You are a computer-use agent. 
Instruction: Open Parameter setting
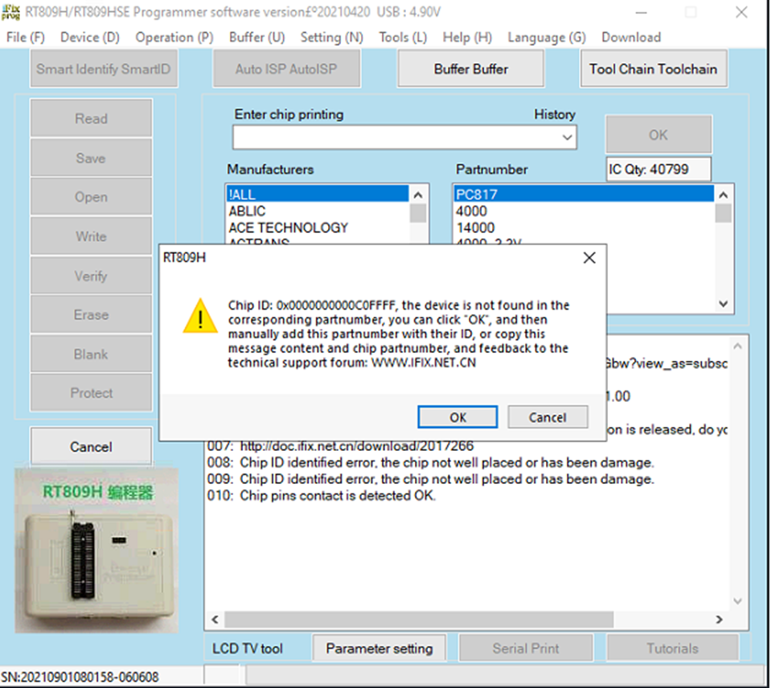[379, 649]
